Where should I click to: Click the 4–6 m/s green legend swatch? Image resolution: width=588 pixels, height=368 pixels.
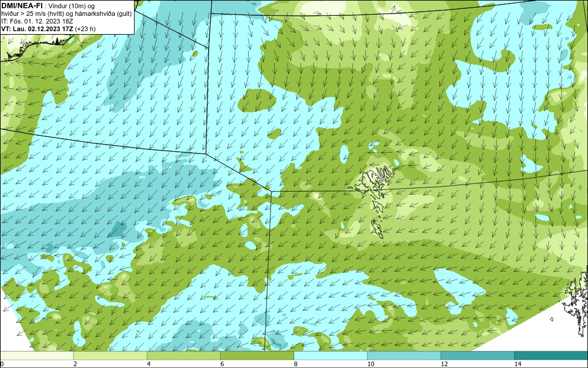click(183, 356)
